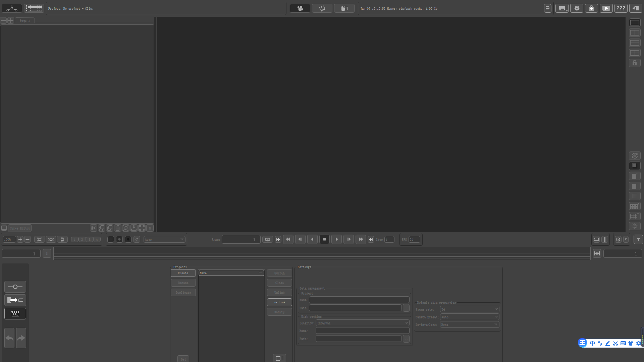Click the scissors cut icon

pyautogui.click(x=93, y=228)
